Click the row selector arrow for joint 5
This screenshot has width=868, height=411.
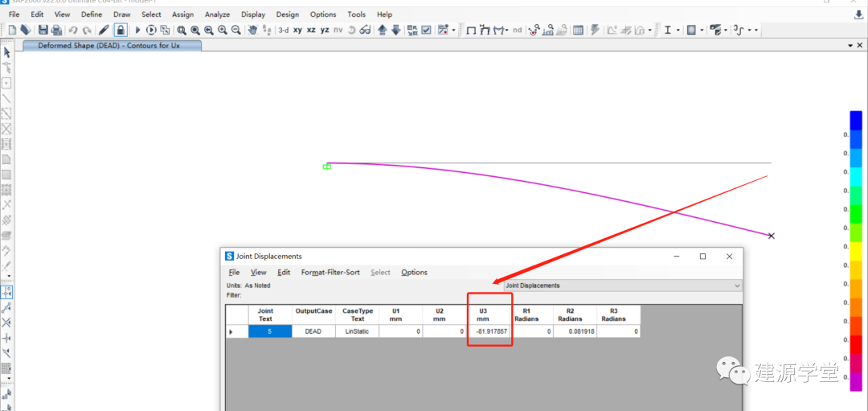pyautogui.click(x=237, y=332)
